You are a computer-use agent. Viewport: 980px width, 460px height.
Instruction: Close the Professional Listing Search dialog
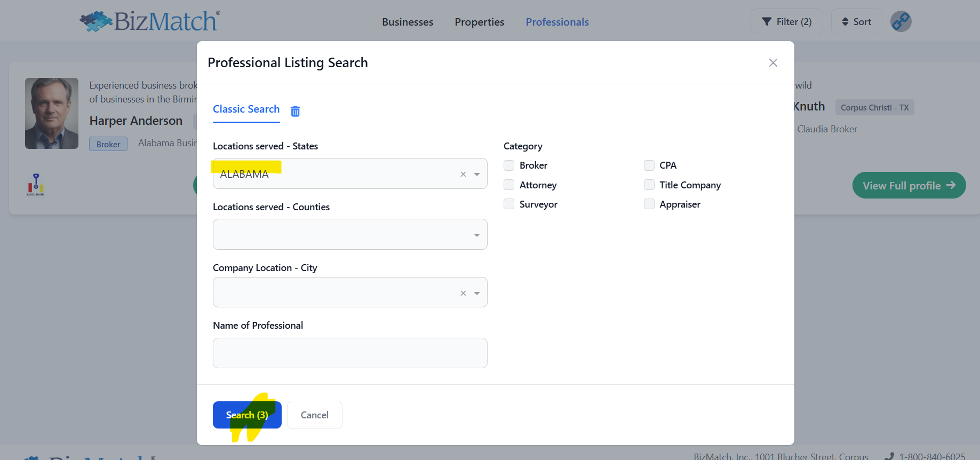(x=772, y=63)
